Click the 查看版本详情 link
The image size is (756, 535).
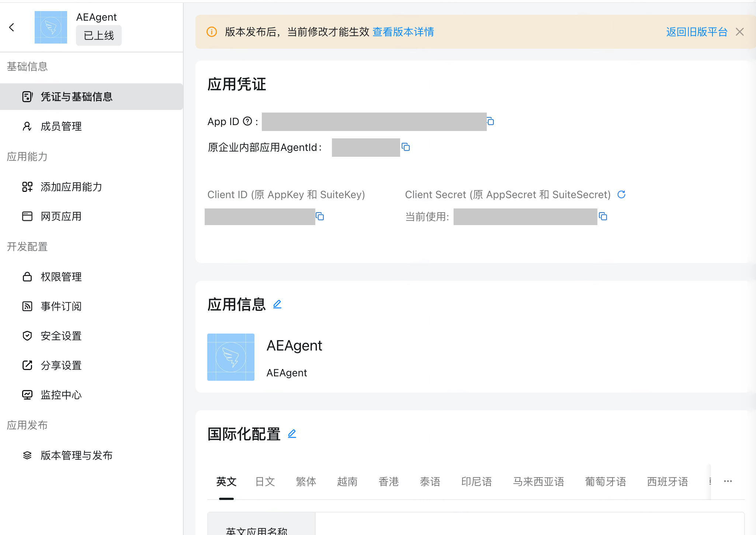tap(403, 32)
